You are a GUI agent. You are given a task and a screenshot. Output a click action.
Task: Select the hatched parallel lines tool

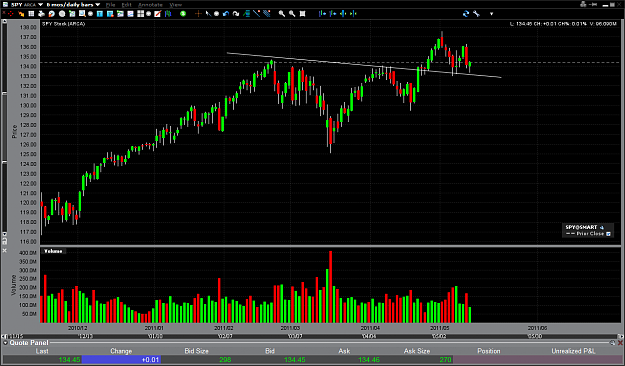pyautogui.click(x=266, y=14)
